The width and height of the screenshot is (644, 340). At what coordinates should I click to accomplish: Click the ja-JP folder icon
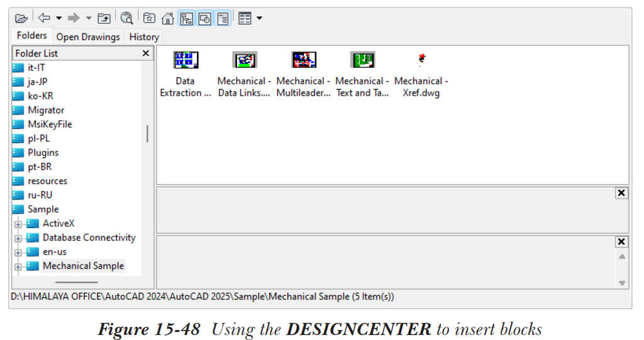click(x=18, y=82)
